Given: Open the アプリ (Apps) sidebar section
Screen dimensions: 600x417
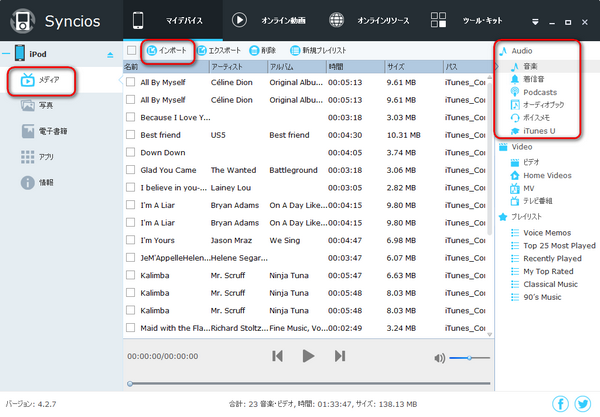Looking at the screenshot, I should 37,157.
